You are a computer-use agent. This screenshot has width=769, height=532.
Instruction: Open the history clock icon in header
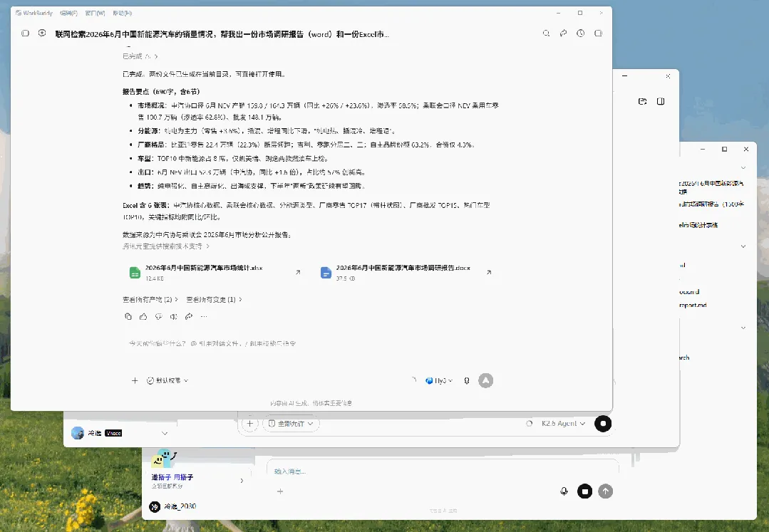click(x=581, y=33)
